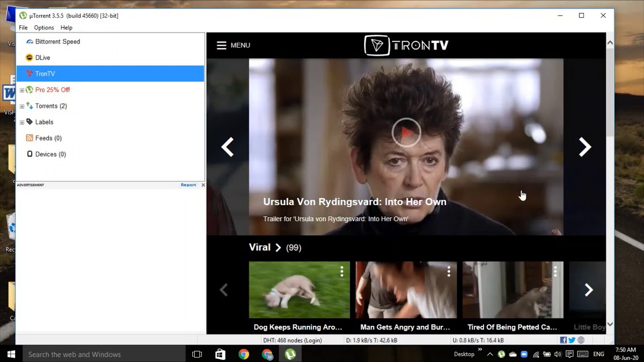Viewport: 644px width, 362px height.
Task: Play the featured Ursula Von Rydingsvard video
Action: click(406, 132)
